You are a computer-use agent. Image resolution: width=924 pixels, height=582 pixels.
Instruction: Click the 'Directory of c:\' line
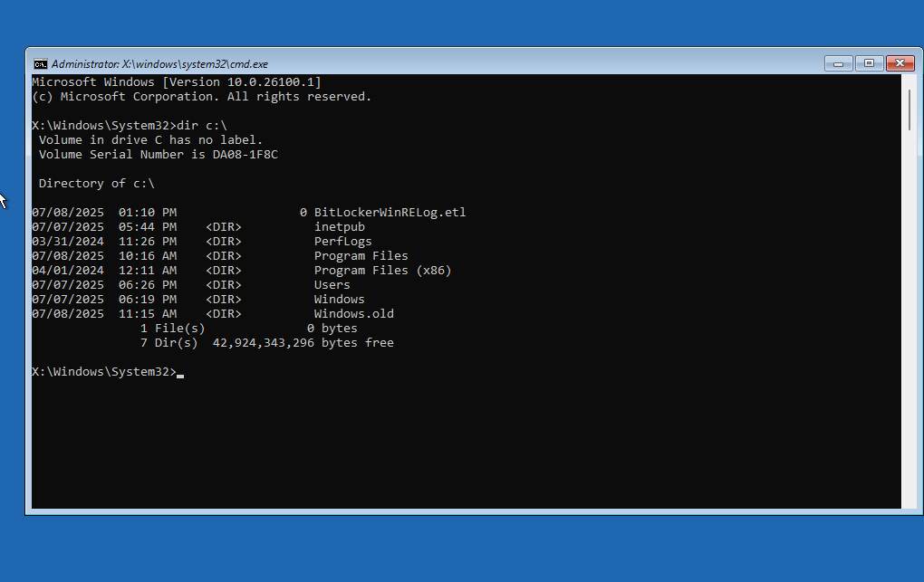coord(96,184)
